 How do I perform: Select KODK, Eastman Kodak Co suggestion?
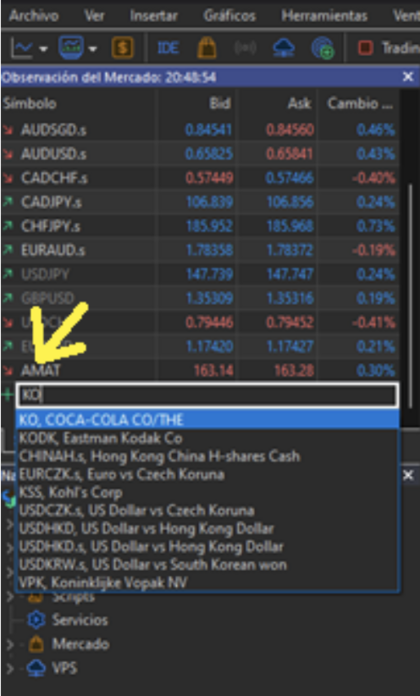point(207,438)
